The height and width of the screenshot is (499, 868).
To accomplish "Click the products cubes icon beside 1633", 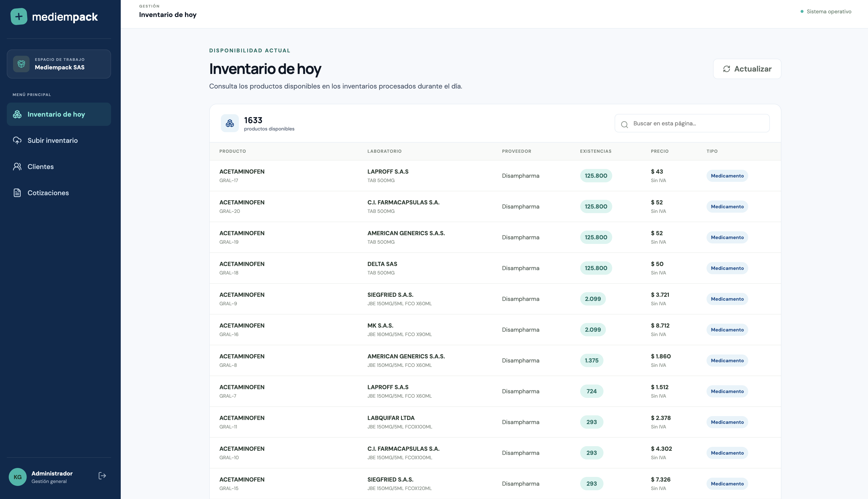I will click(230, 123).
